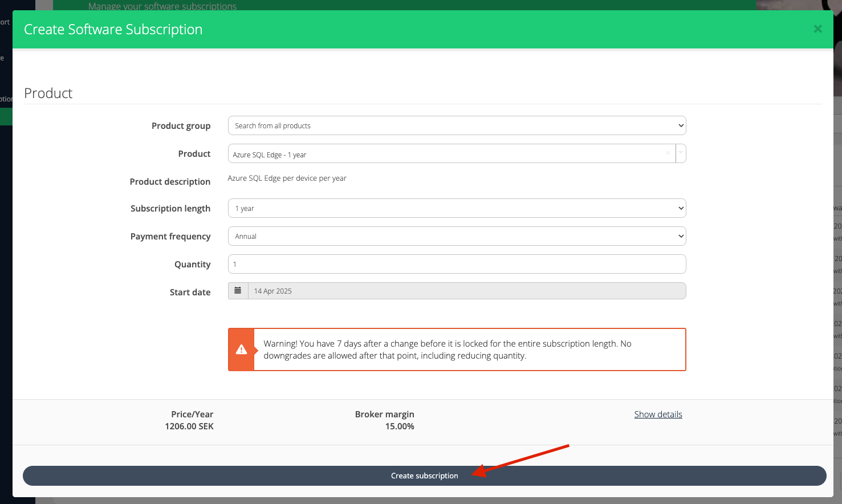Clear the selected Azure SQL Edge product

[668, 153]
